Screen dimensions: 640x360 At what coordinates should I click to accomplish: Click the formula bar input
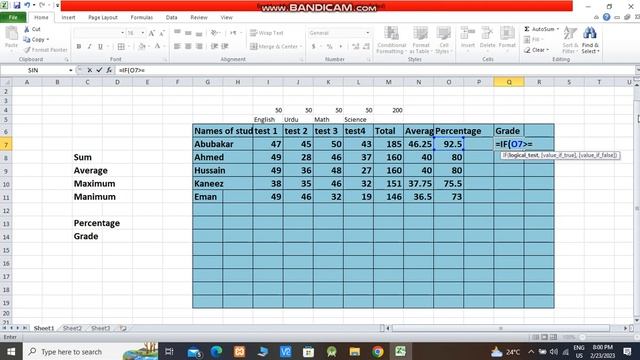tap(376, 70)
